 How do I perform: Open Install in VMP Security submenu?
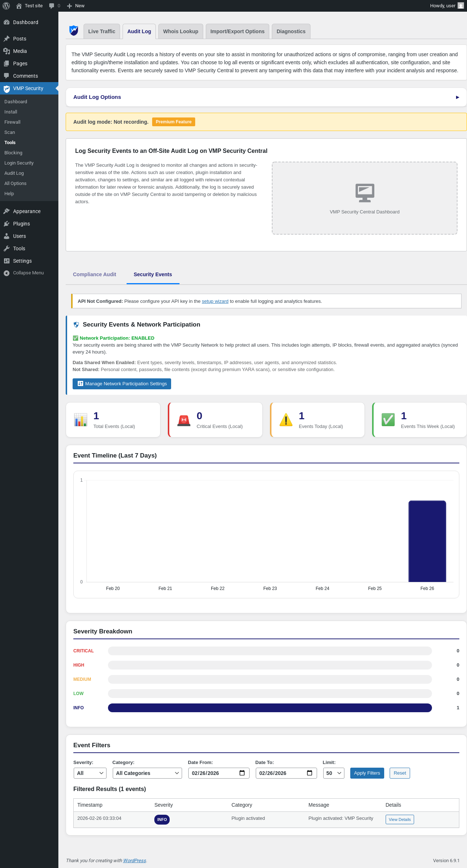tap(11, 112)
